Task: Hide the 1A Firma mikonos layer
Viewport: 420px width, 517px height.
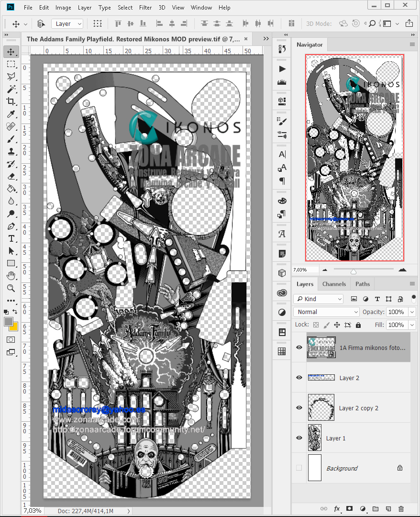Action: (299, 348)
